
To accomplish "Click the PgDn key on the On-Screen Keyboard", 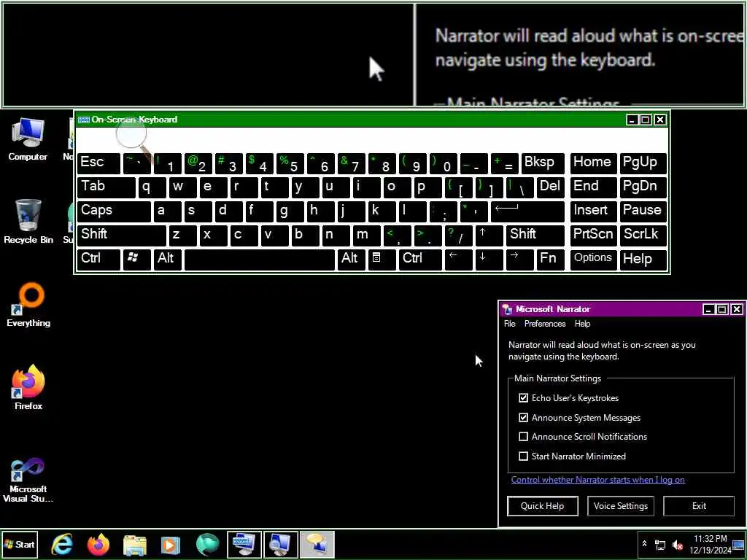I will (x=643, y=187).
